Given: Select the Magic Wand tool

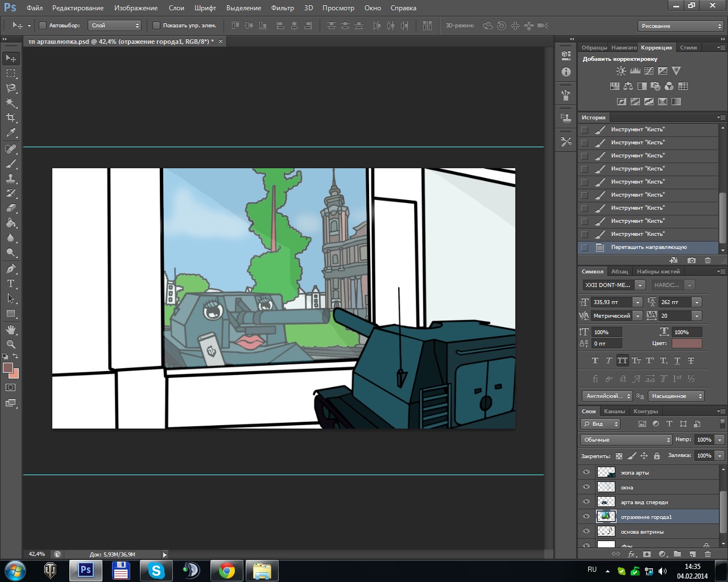Looking at the screenshot, I should (11, 103).
